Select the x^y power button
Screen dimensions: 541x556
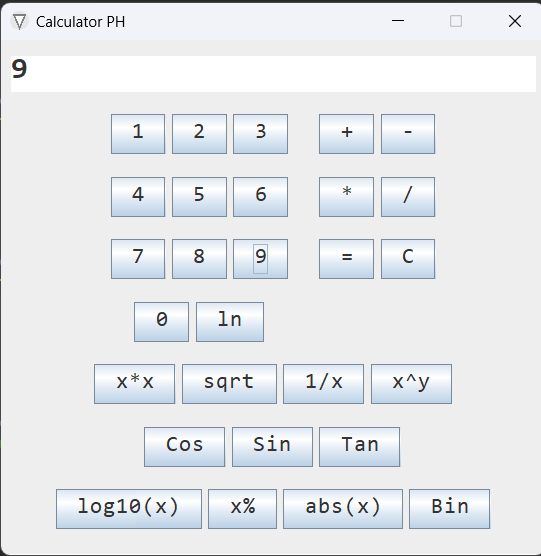click(x=411, y=384)
